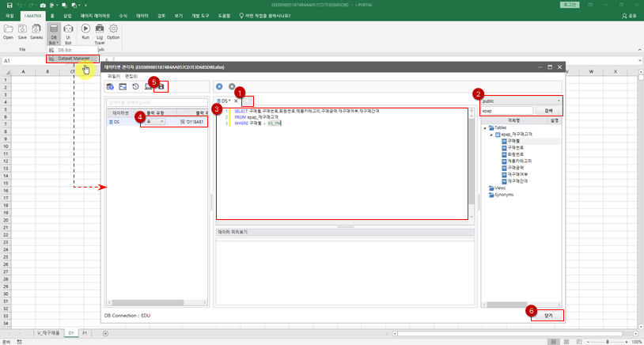
Task: Open the public schema dropdown
Action: (x=521, y=101)
